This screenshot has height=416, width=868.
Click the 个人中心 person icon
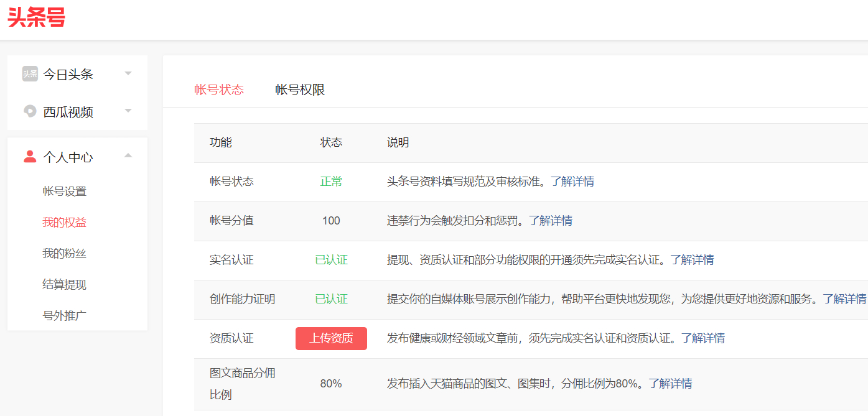(30, 157)
